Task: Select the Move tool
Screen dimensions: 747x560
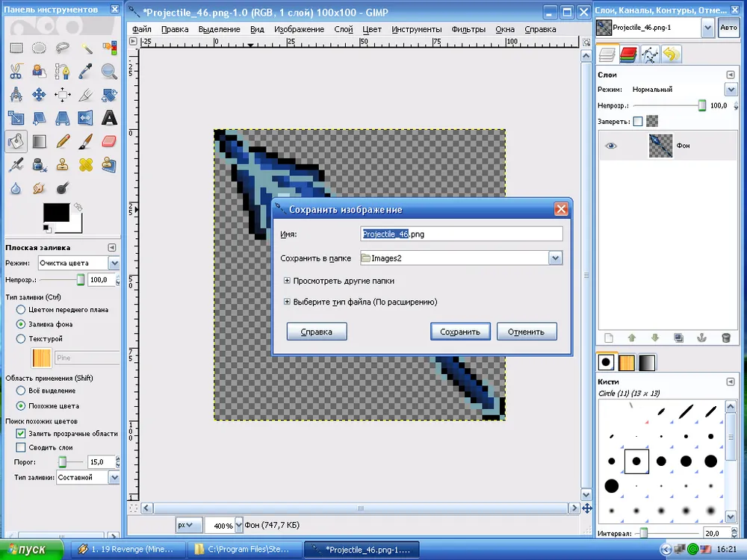Action: tap(39, 95)
